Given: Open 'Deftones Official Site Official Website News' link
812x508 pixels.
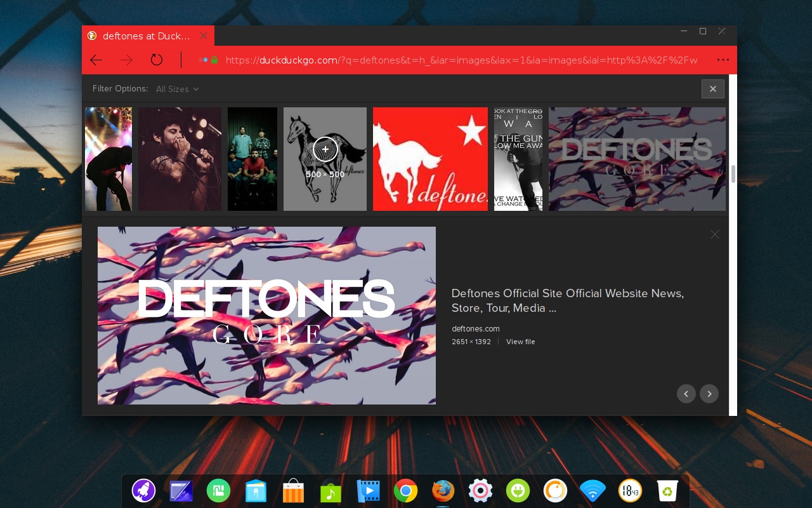Looking at the screenshot, I should (x=568, y=300).
